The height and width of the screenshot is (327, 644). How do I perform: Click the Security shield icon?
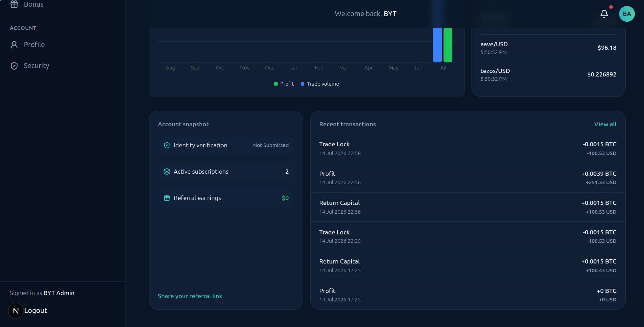14,66
